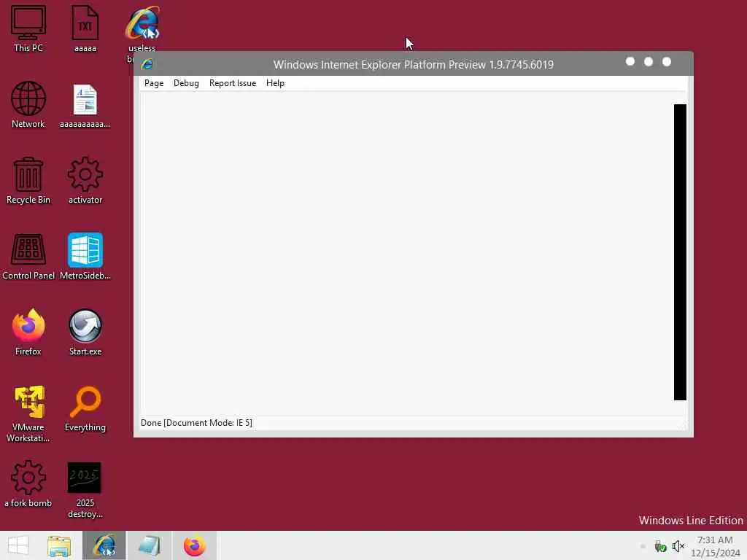Select the VMware Workstation desktop icon
The width and height of the screenshot is (747, 560).
coord(28,413)
